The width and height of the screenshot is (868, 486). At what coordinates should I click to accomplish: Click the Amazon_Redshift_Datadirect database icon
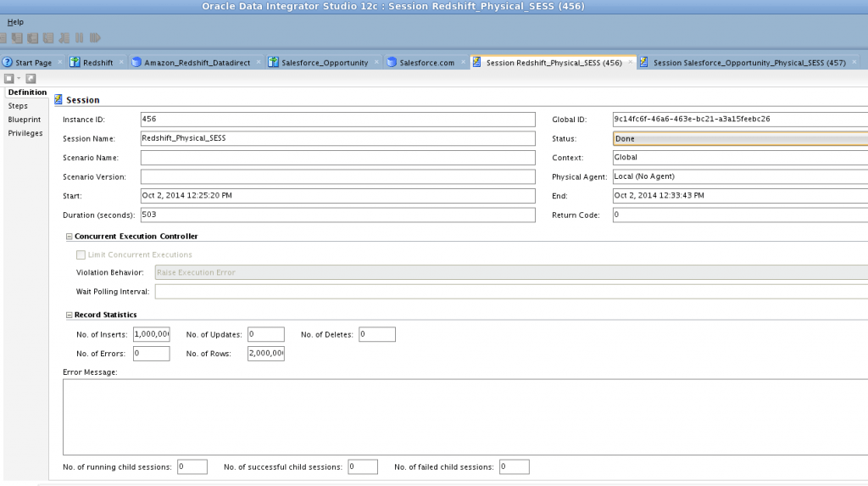coord(136,63)
